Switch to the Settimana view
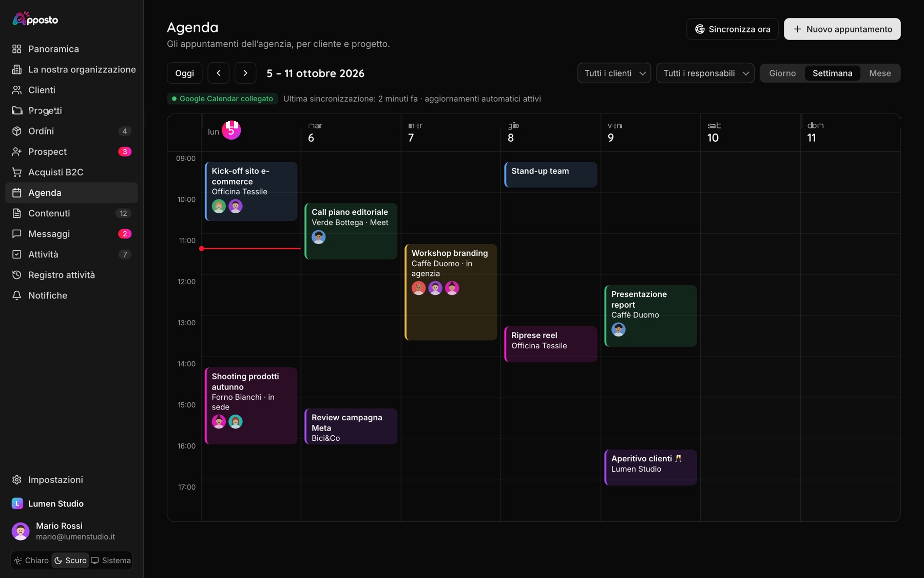 (833, 73)
